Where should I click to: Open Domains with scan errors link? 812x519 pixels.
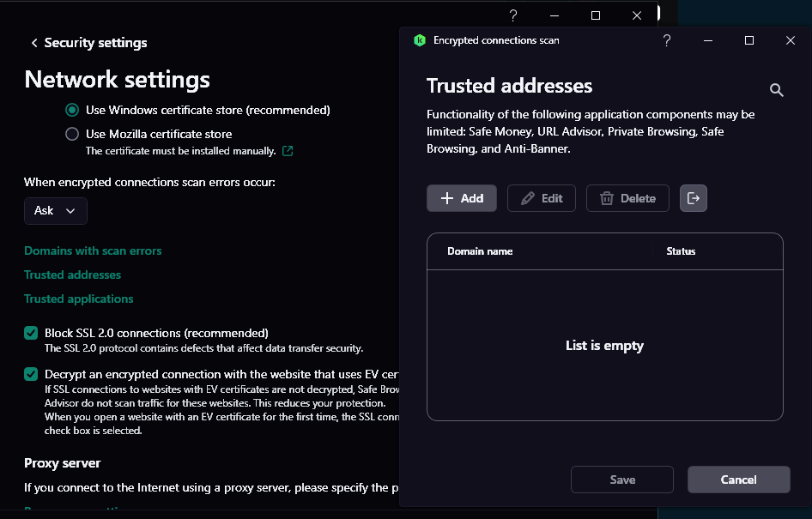click(x=93, y=250)
